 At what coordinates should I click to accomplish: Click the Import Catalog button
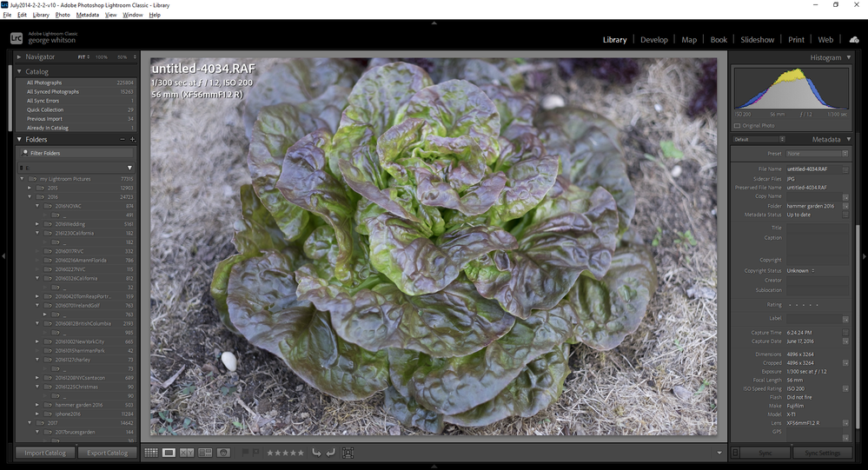pyautogui.click(x=45, y=453)
